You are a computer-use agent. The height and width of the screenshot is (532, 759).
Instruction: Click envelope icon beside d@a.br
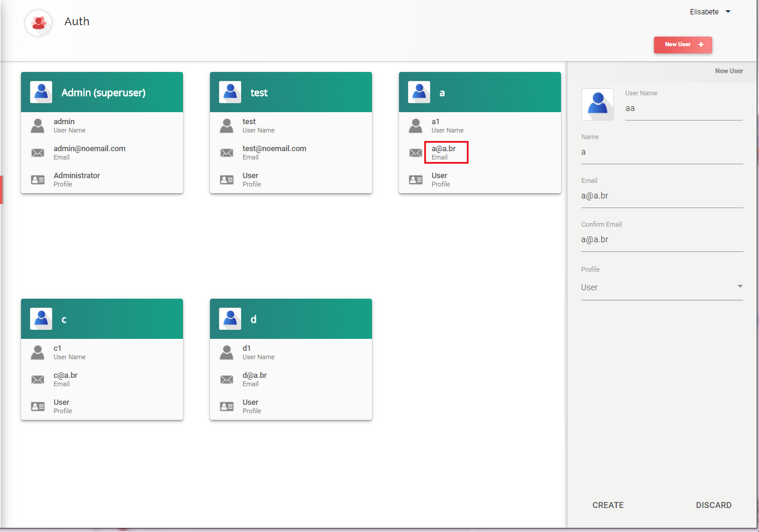click(x=227, y=380)
